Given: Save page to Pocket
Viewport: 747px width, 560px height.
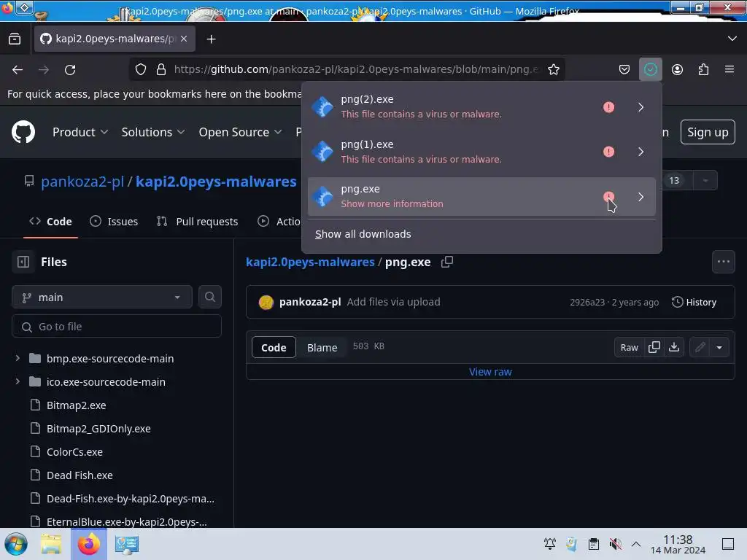Looking at the screenshot, I should click(624, 69).
